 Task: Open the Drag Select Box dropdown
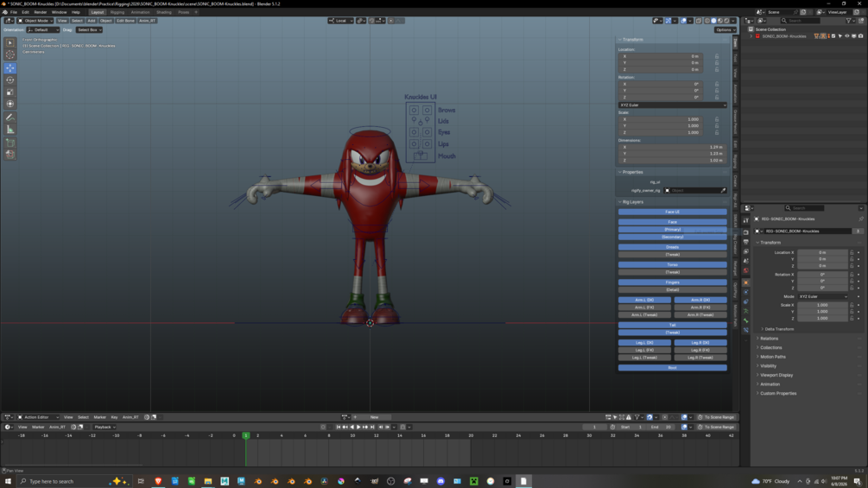coord(89,30)
